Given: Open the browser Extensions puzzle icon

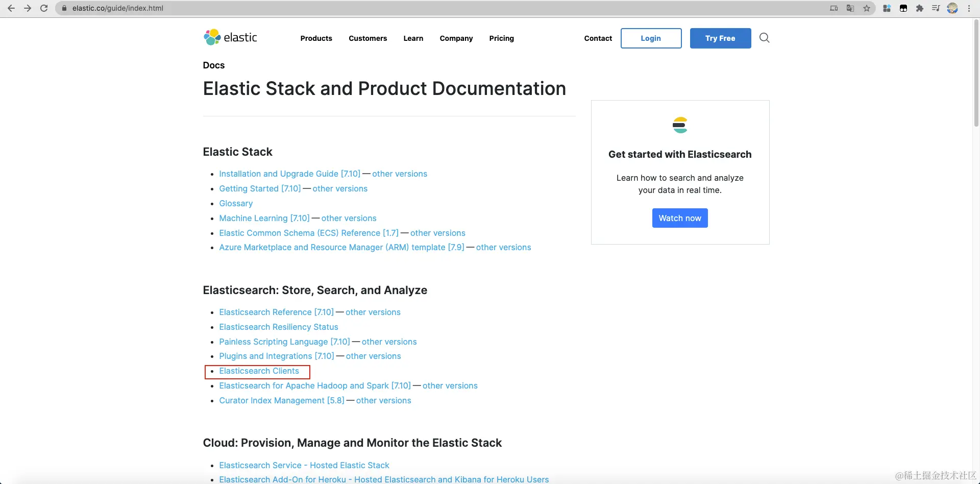Looking at the screenshot, I should 920,8.
